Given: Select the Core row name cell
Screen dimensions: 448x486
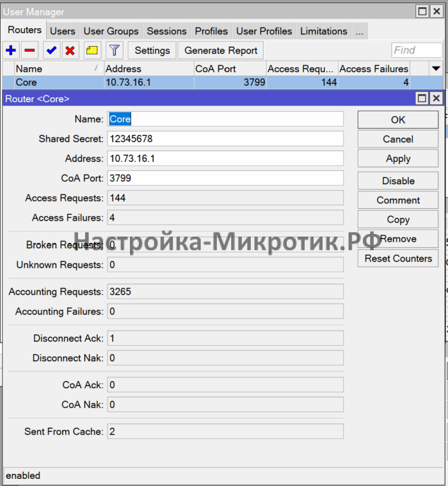Looking at the screenshot, I should click(59, 82).
